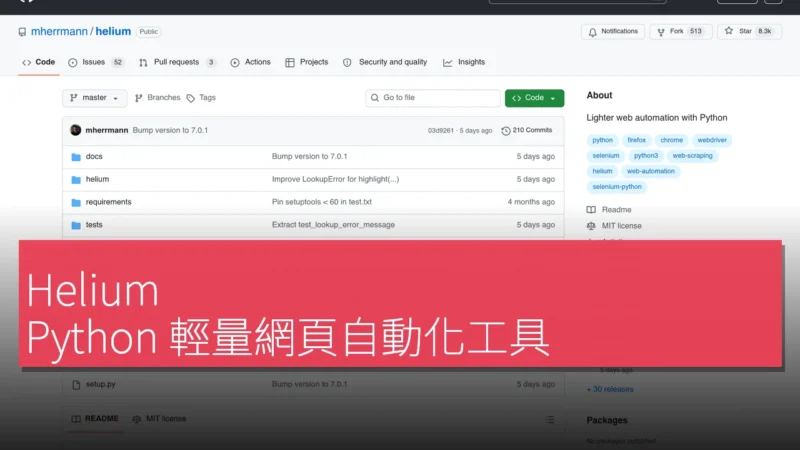Open commit hash 03d9261
This screenshot has height=450, width=800.
click(440, 131)
